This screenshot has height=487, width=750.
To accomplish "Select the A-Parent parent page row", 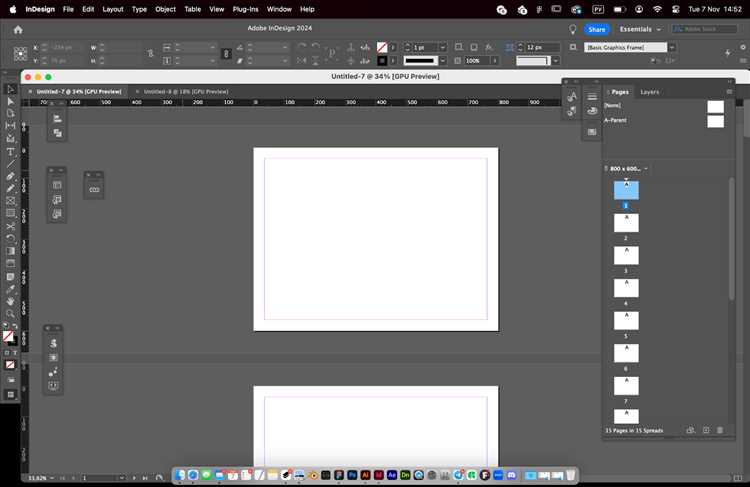I will [x=665, y=121].
